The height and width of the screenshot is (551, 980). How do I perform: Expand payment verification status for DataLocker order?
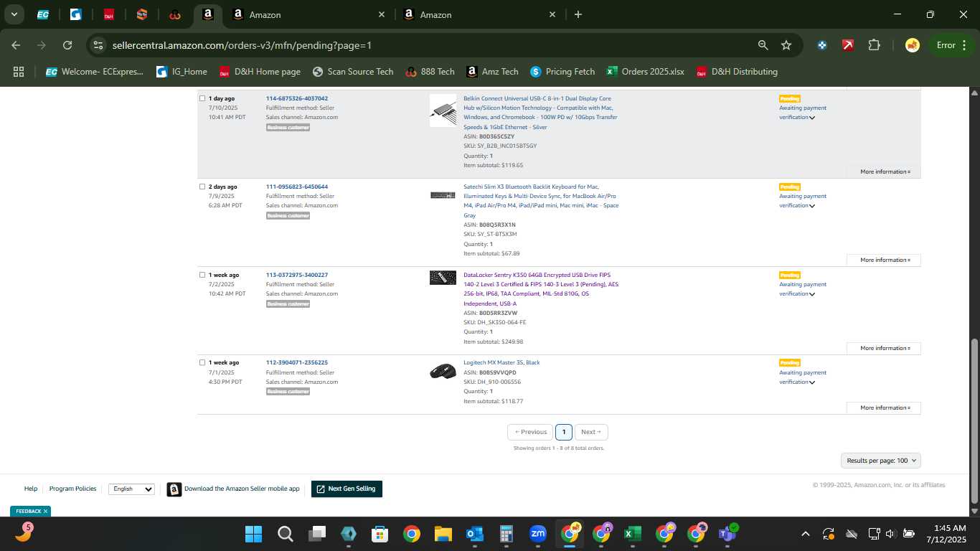pos(811,294)
